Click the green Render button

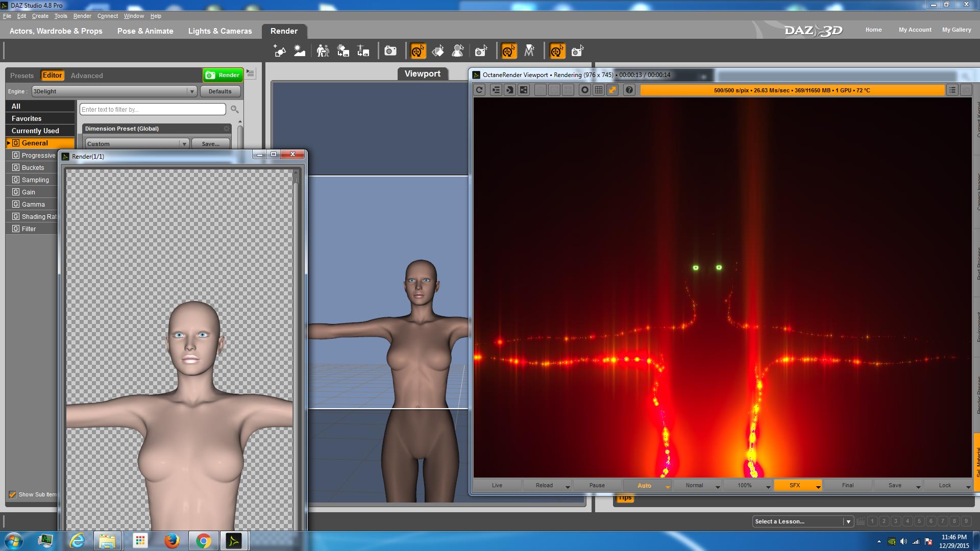click(x=223, y=75)
